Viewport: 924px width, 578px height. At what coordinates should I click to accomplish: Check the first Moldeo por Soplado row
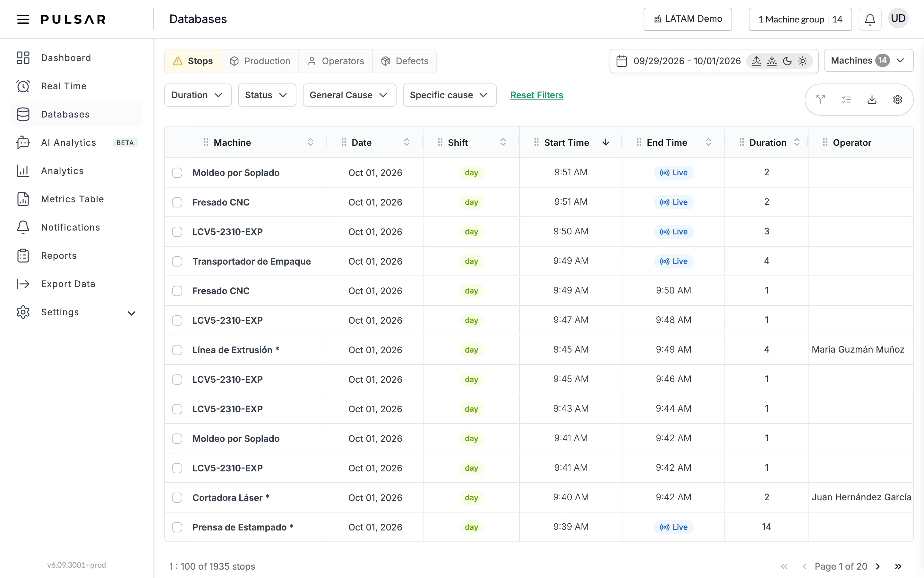(177, 173)
